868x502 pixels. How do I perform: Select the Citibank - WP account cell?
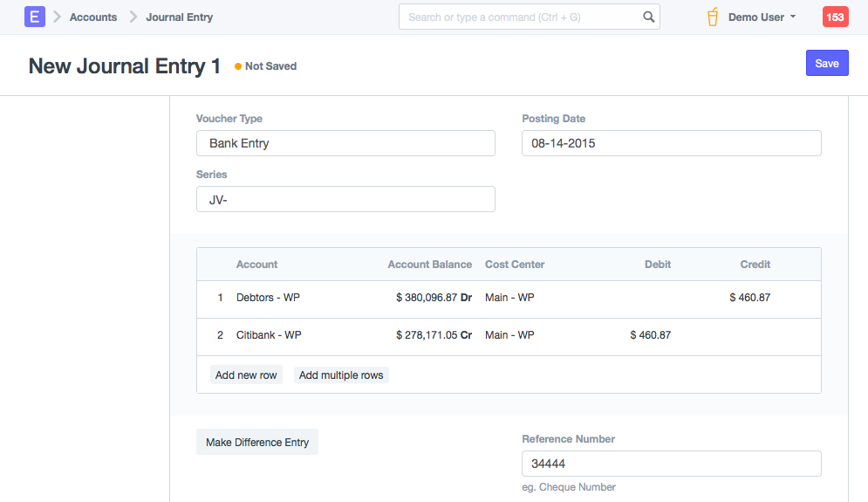[x=269, y=334]
